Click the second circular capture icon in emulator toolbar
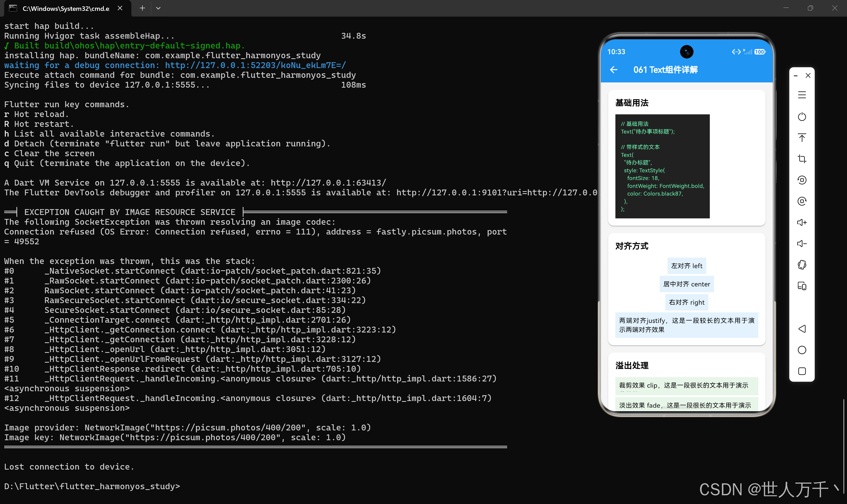Image resolution: width=847 pixels, height=504 pixels. [x=802, y=201]
